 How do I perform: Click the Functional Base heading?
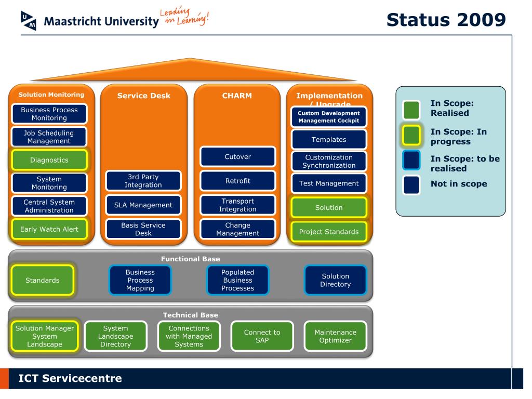pos(190,259)
